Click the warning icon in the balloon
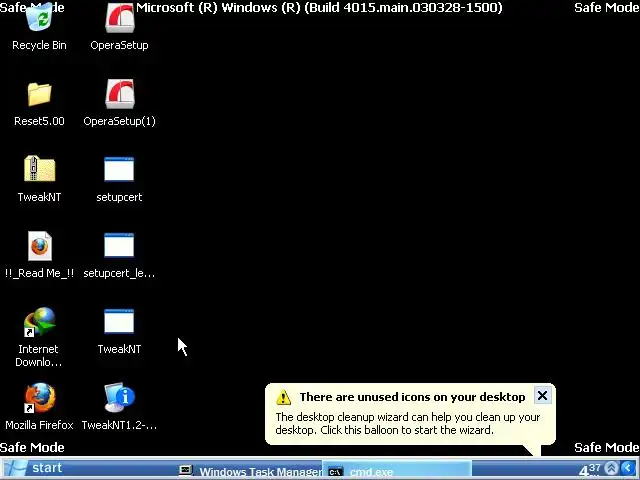Screen dimensions: 640x480 click(x=283, y=397)
